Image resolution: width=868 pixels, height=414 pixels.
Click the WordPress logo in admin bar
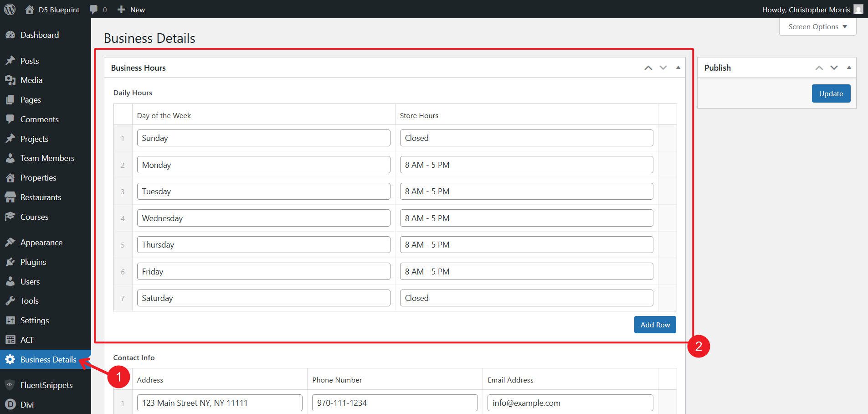pyautogui.click(x=10, y=9)
